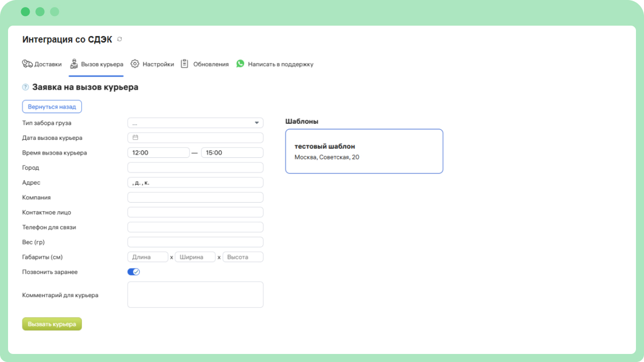This screenshot has height=362, width=644.
Task: Submit with the Вызвать курьера button
Action: click(52, 324)
